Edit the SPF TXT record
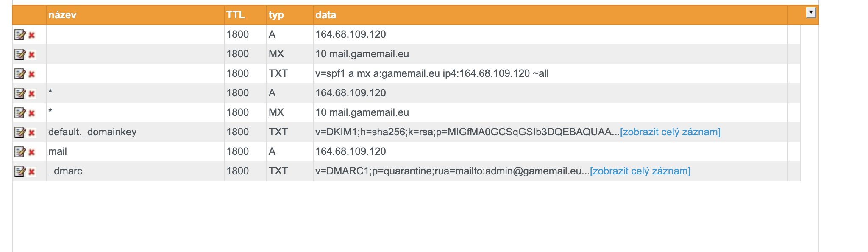This screenshot has height=252, width=868. pos(20,74)
